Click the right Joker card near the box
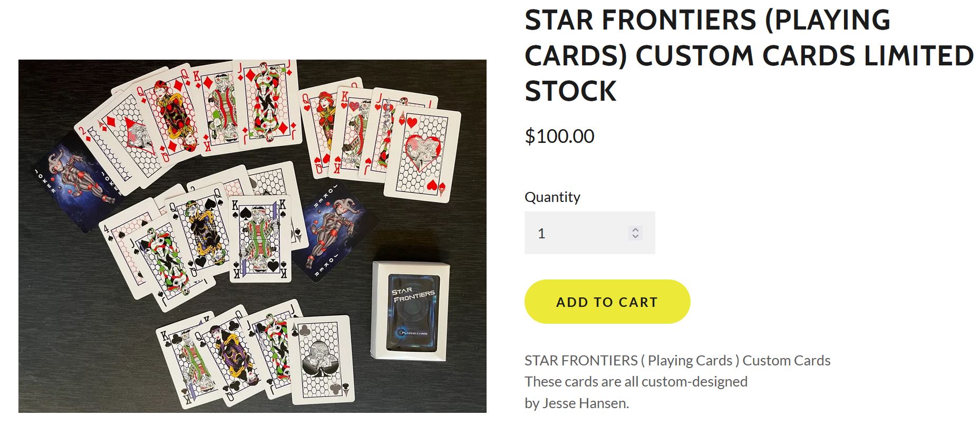Viewport: 980px width, 425px height. [333, 232]
